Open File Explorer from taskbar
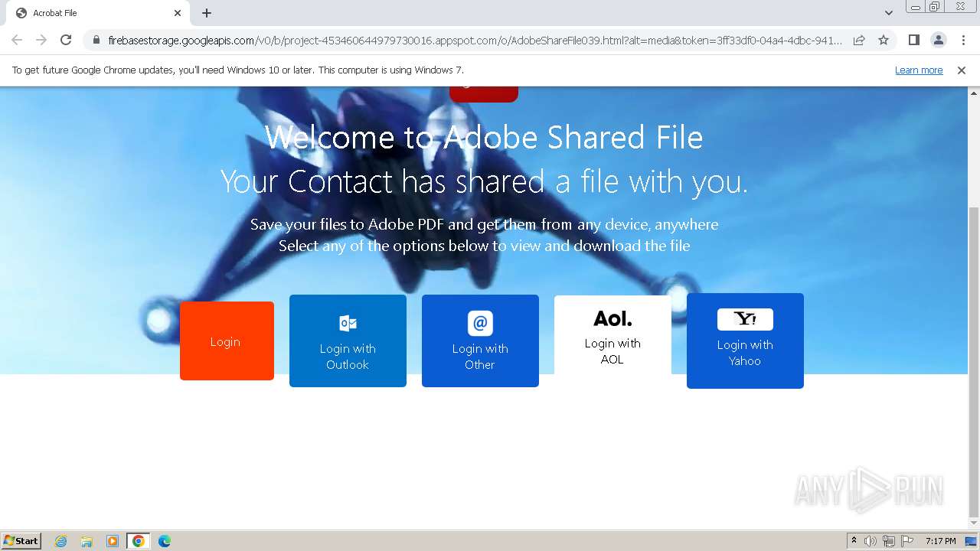Image resolution: width=980 pixels, height=551 pixels. [87, 541]
